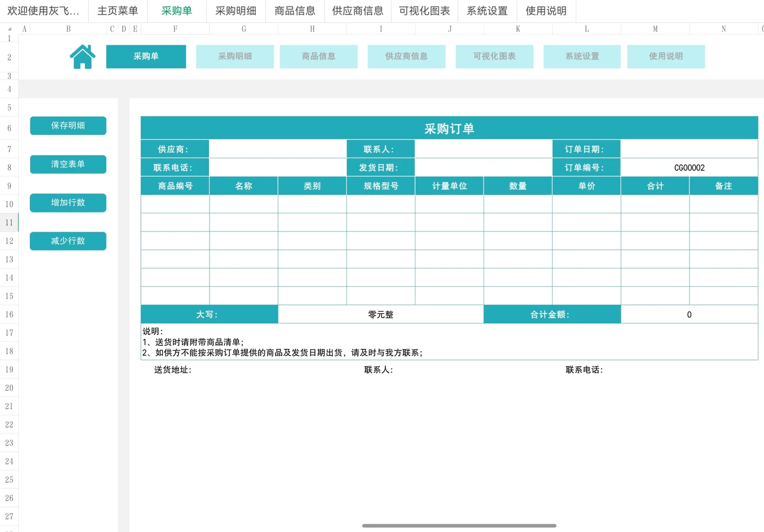Click the cell showing order number CGO0002

(x=689, y=167)
